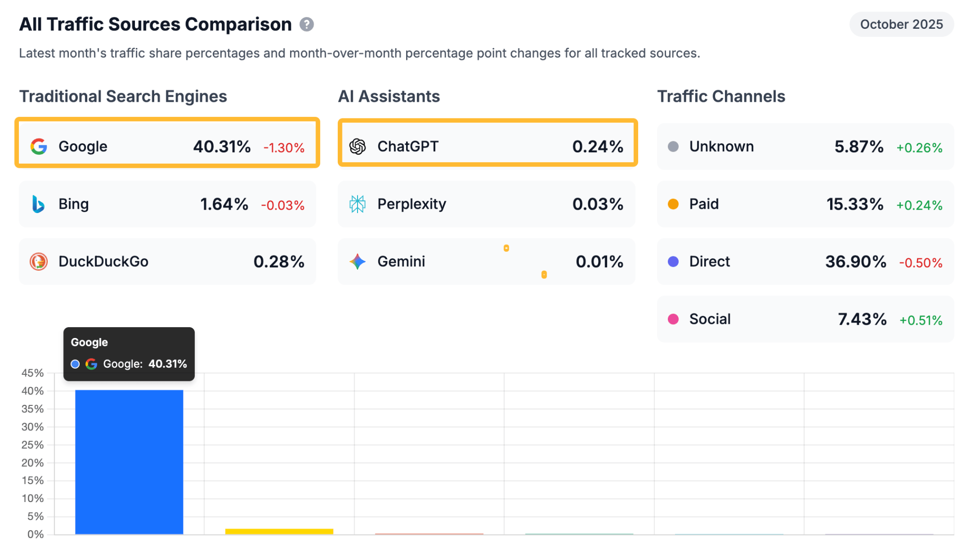The width and height of the screenshot is (966, 560).
Task: Select the Gemini star icon
Action: tap(358, 262)
